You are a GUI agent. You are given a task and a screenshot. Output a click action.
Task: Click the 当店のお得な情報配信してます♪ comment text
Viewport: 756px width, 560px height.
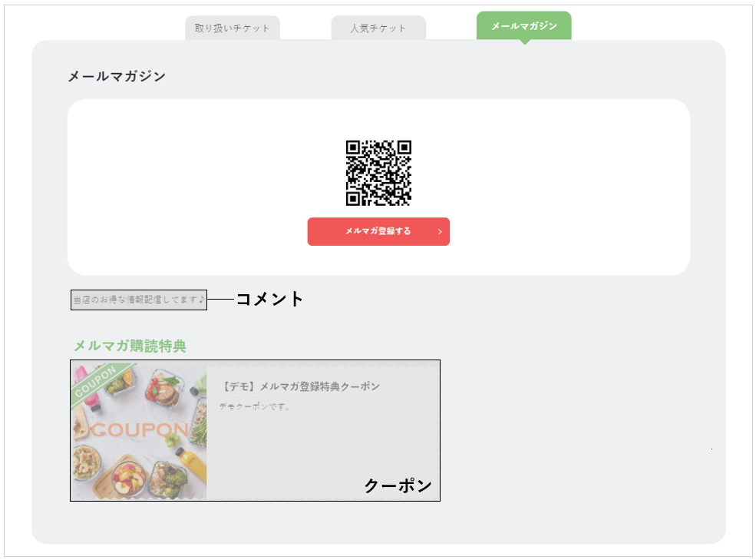pos(139,300)
